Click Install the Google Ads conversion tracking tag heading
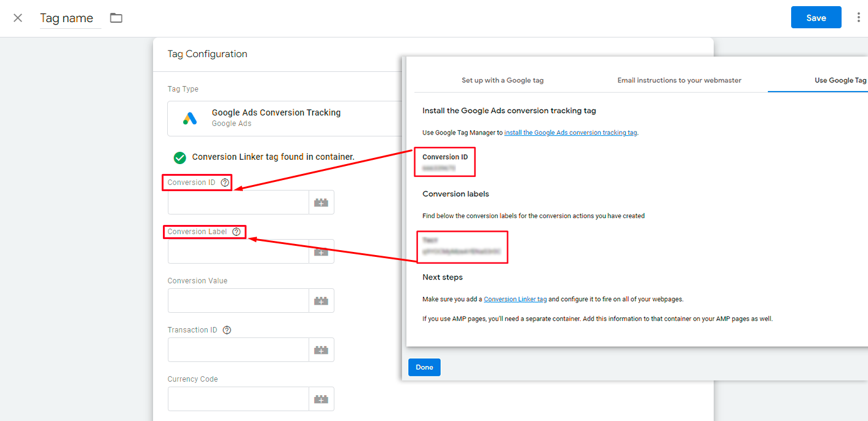This screenshot has width=868, height=421. click(509, 111)
